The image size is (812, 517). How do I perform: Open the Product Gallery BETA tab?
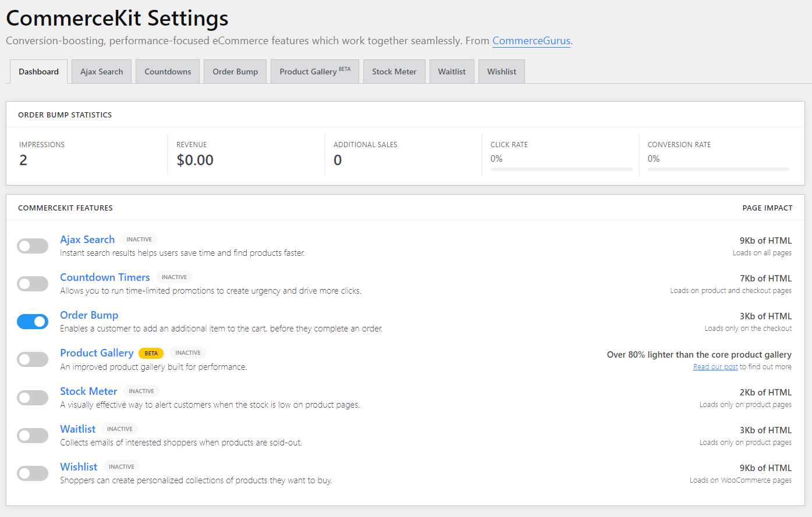click(x=315, y=72)
